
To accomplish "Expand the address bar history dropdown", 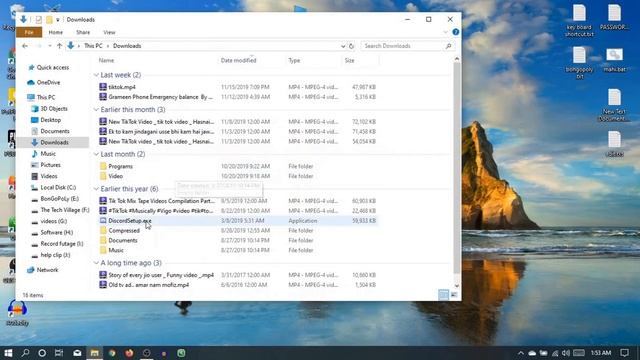I will click(x=343, y=46).
